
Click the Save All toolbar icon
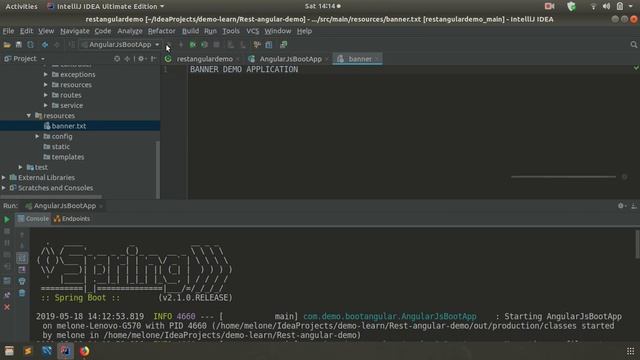coord(19,45)
